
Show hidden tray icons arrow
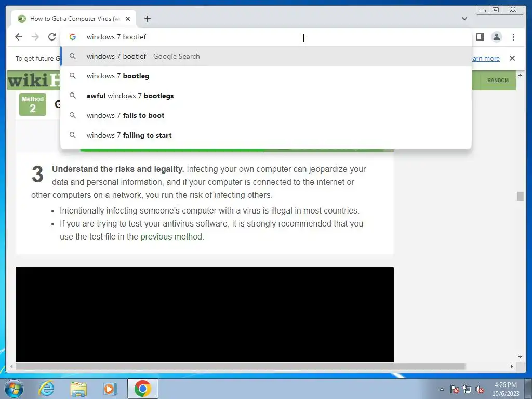coord(442,389)
